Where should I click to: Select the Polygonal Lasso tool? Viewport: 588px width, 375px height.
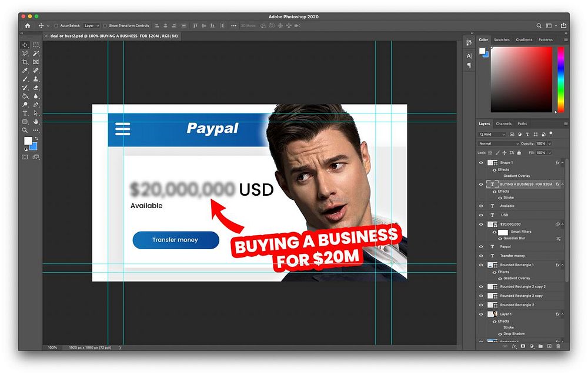click(x=25, y=53)
